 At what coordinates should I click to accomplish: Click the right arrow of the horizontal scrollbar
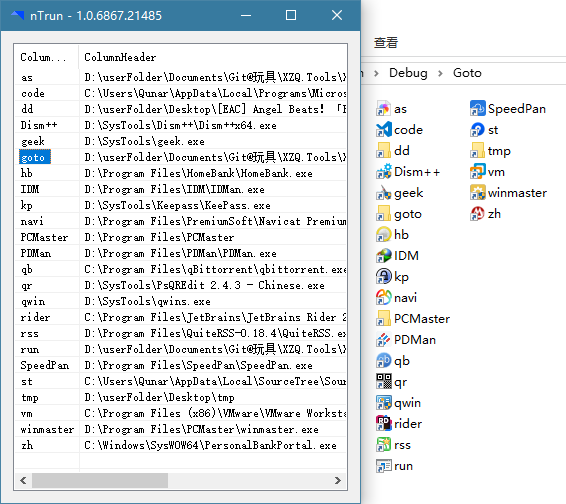pyautogui.click(x=338, y=480)
